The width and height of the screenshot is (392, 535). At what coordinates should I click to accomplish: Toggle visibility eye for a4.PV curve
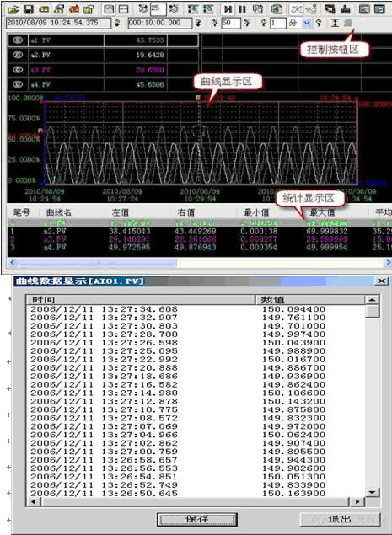(18, 84)
